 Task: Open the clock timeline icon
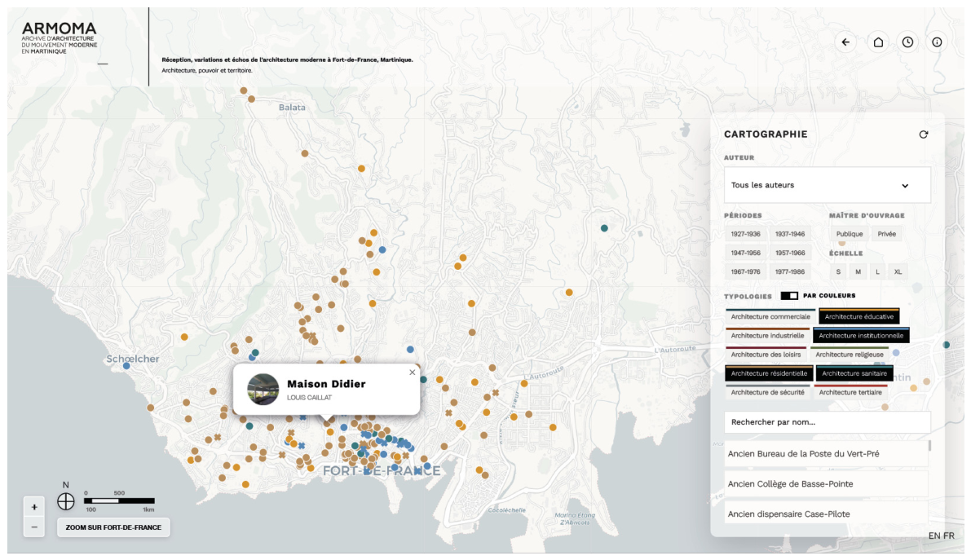tap(908, 42)
